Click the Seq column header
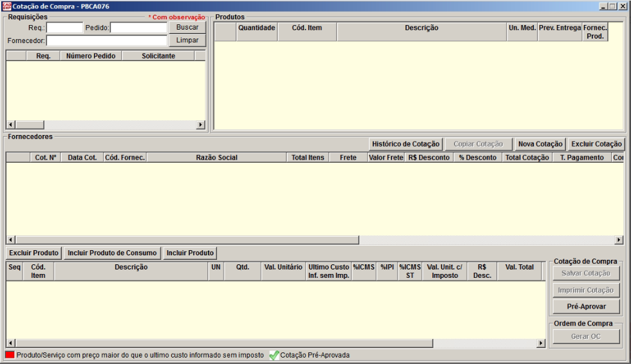The height and width of the screenshot is (364, 631). coord(14,271)
